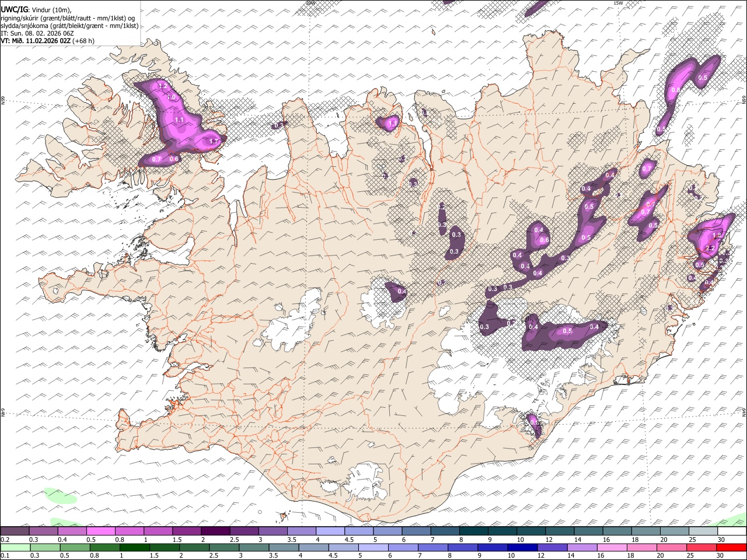The image size is (747, 560).
Task: Click the "VT: Mið. 11.02.2026 02Z (+68 h)" line
Action: click(48, 41)
